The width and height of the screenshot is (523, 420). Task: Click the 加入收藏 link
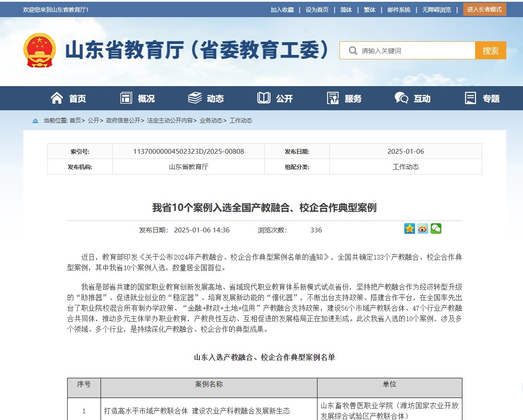[x=282, y=10]
